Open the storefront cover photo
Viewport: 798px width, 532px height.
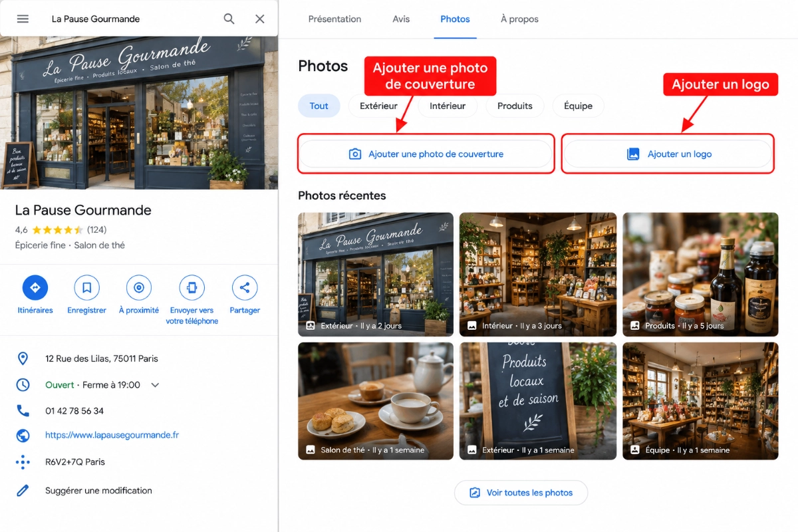coord(139,113)
